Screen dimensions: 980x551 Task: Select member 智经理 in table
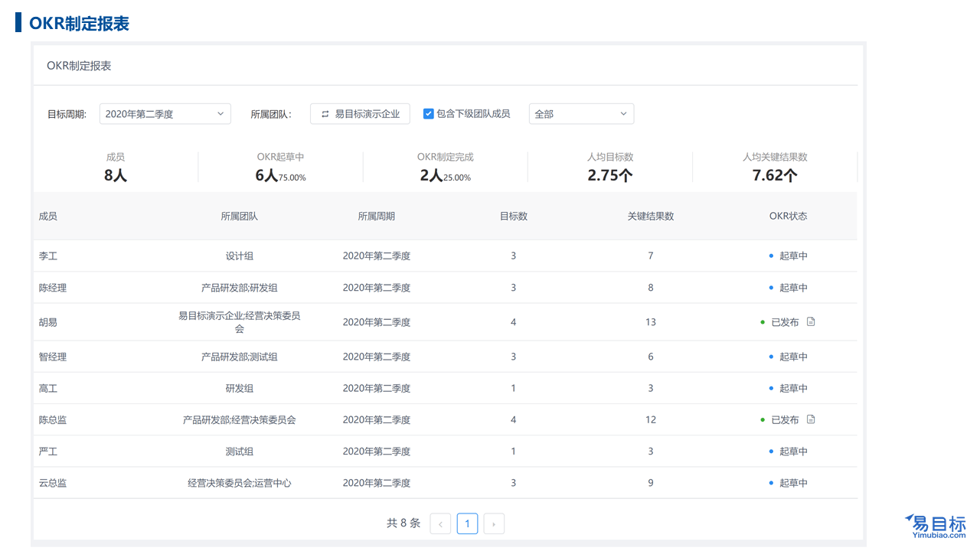tap(53, 357)
